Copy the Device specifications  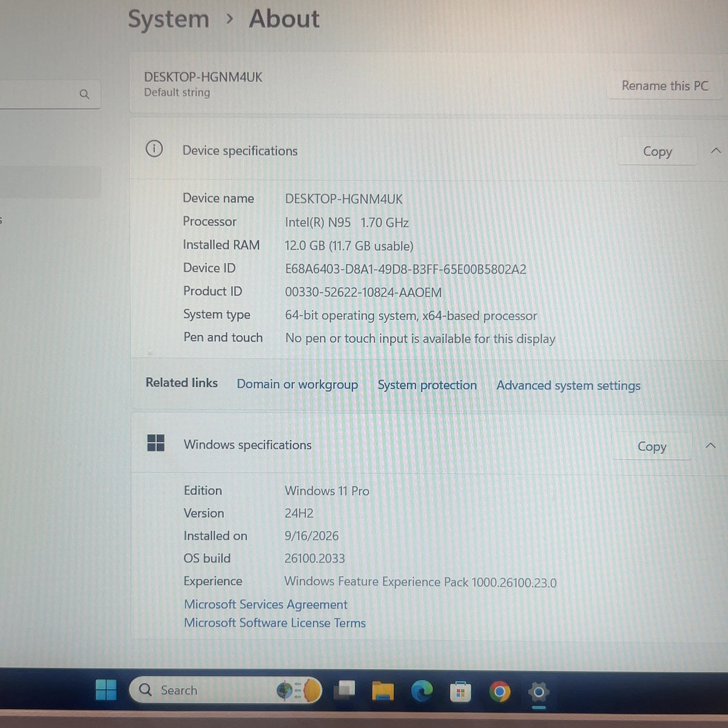click(657, 151)
